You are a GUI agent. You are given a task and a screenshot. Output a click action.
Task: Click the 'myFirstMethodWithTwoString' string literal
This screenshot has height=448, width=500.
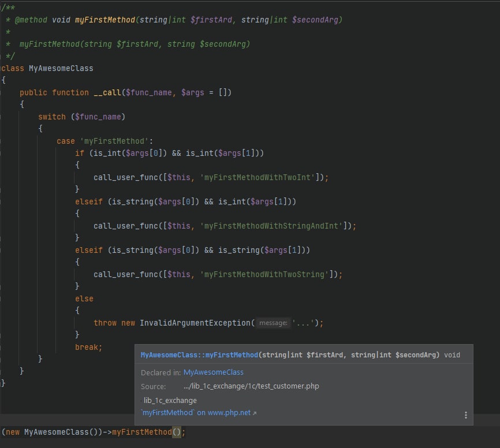(x=264, y=274)
